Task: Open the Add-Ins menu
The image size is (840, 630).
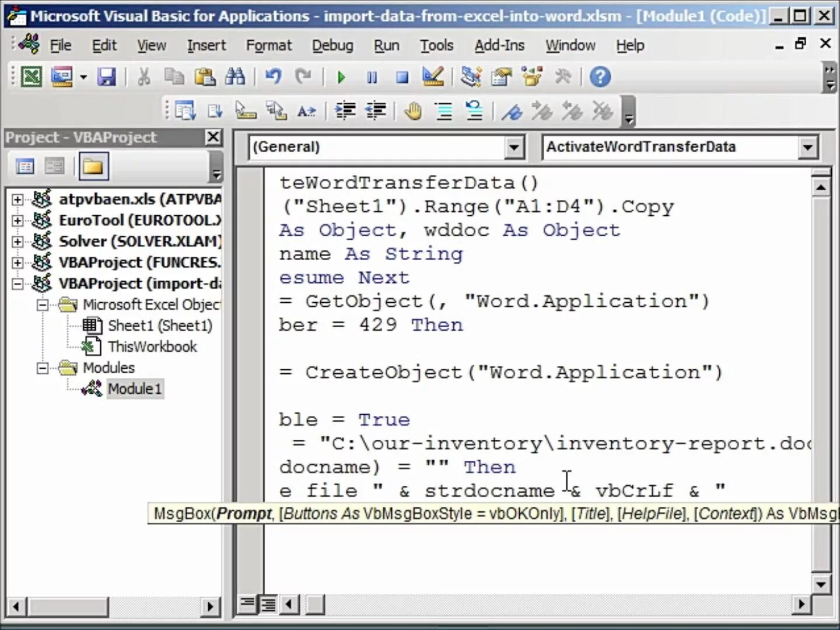Action: [499, 45]
